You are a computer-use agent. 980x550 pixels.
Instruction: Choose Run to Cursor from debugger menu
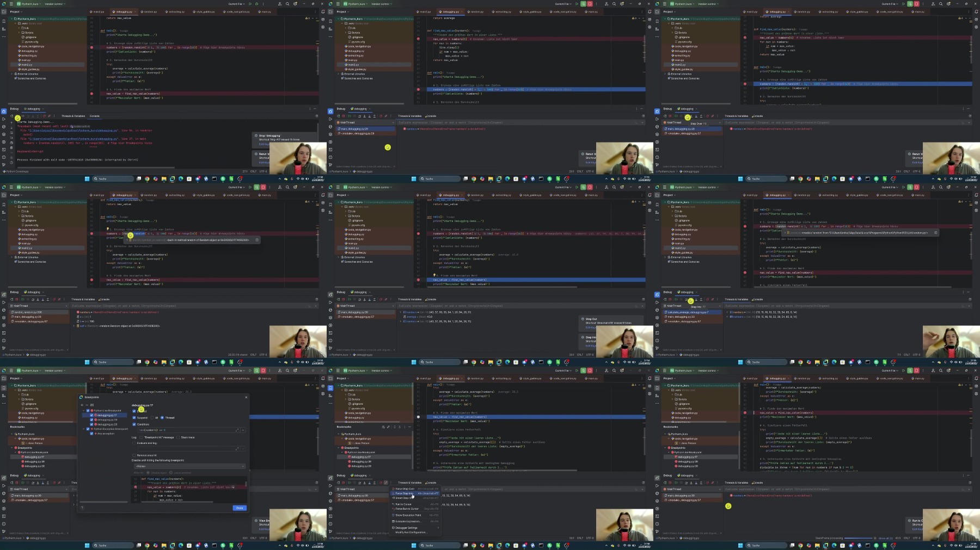point(415,504)
